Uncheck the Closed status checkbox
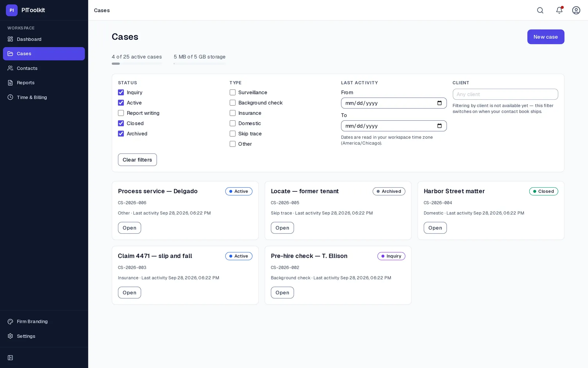588x368 pixels. point(121,123)
